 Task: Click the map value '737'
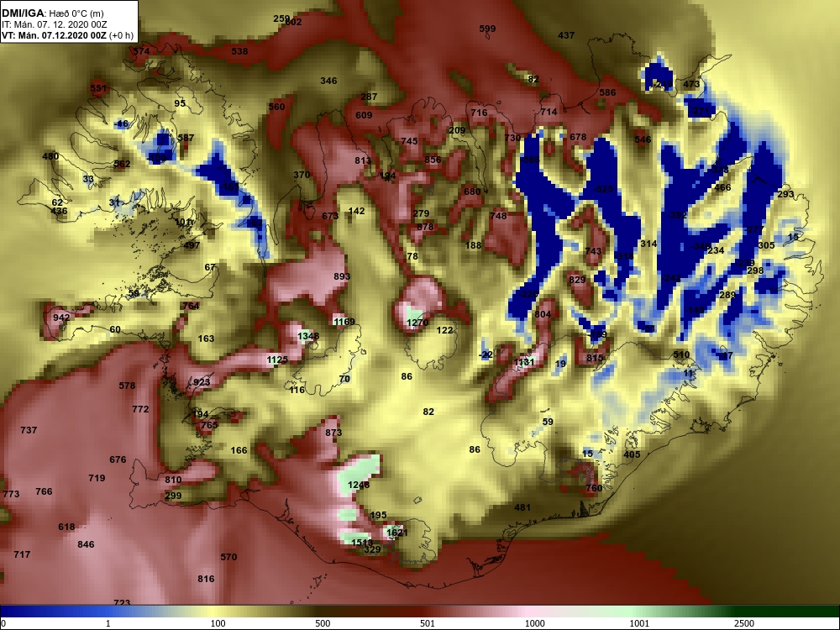point(29,430)
